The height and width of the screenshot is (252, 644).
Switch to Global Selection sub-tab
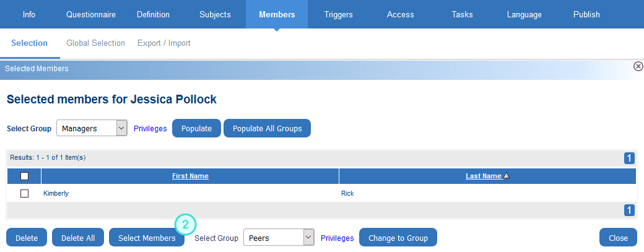95,43
